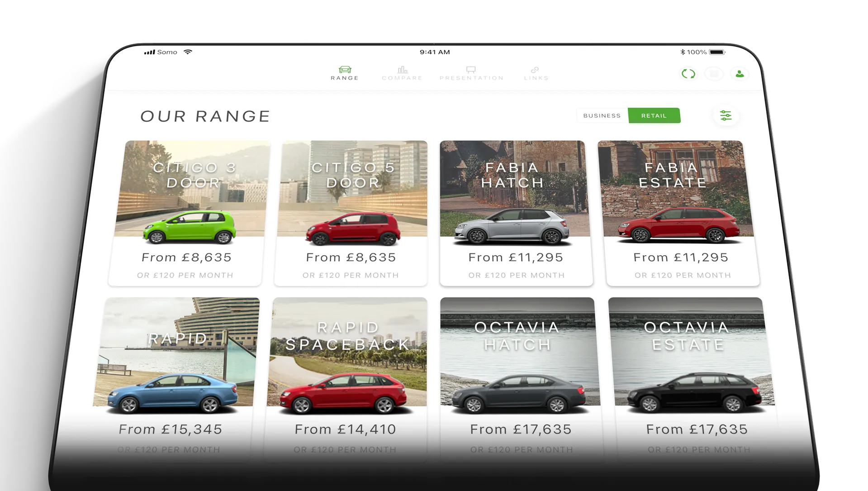Click 'From £11,295' under Fabia Estate
This screenshot has height=491, width=868.
tap(681, 257)
